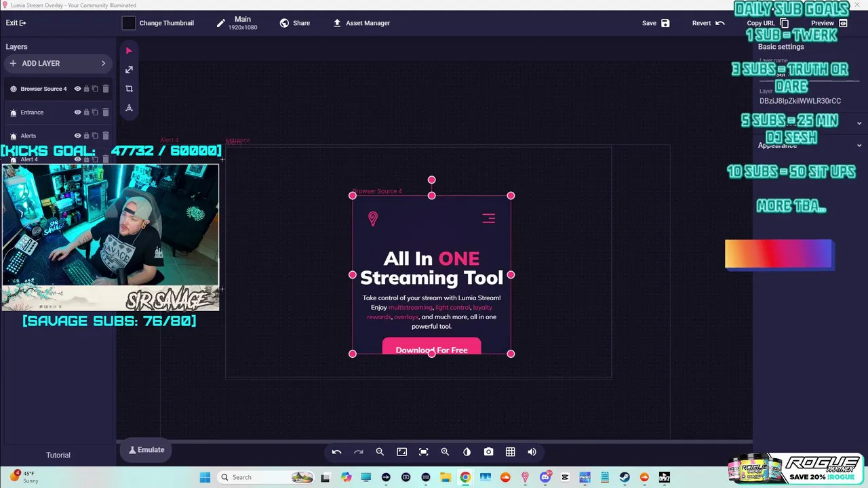Click the Windows taskbar Search box
868x488 pixels.
coord(267,477)
